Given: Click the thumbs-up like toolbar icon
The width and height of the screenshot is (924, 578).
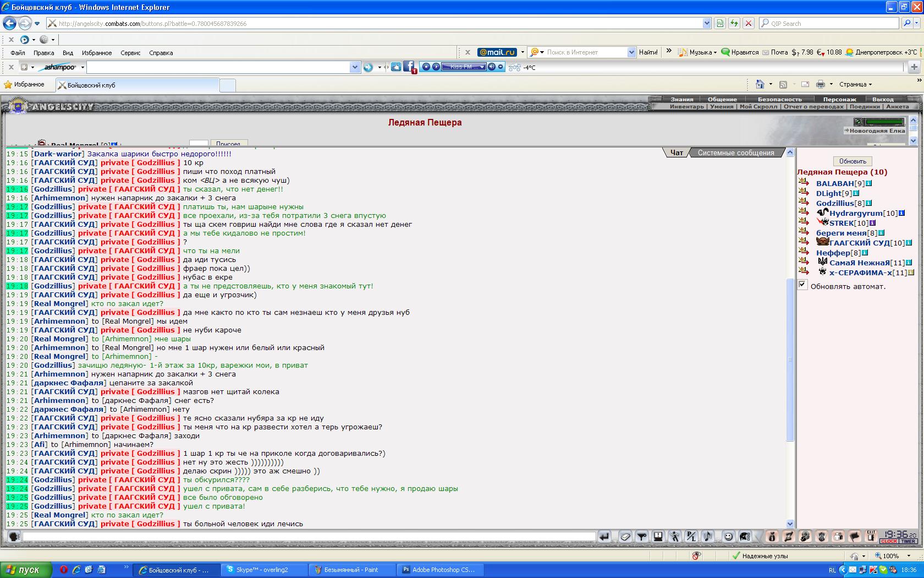Looking at the screenshot, I should (396, 67).
